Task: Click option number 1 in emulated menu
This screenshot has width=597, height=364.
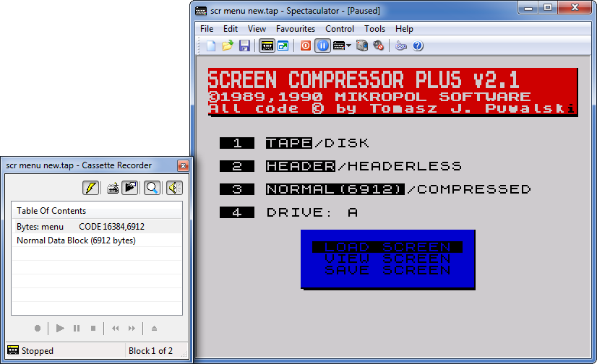Action: [237, 143]
